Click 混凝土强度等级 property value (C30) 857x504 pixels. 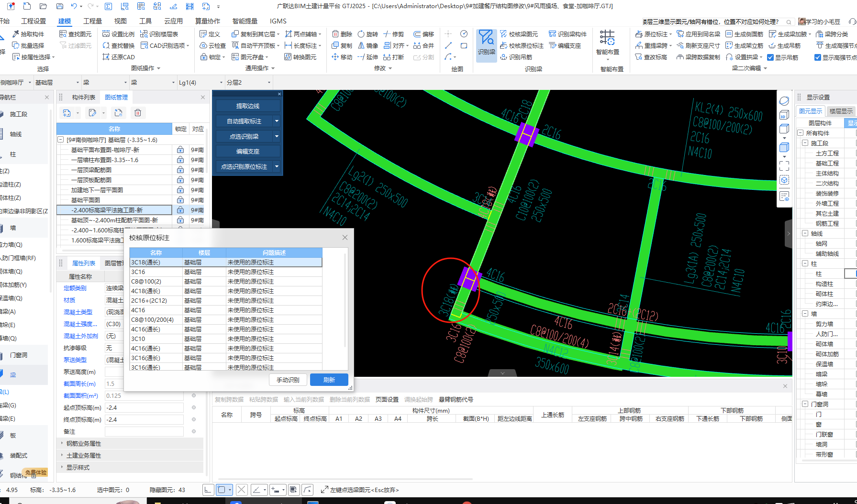[114, 324]
